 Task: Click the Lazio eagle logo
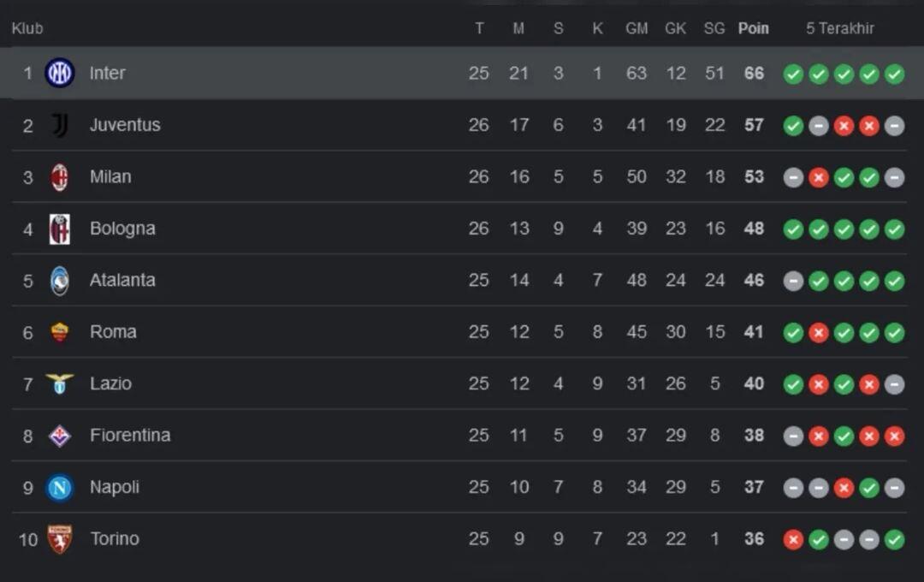[x=60, y=383]
